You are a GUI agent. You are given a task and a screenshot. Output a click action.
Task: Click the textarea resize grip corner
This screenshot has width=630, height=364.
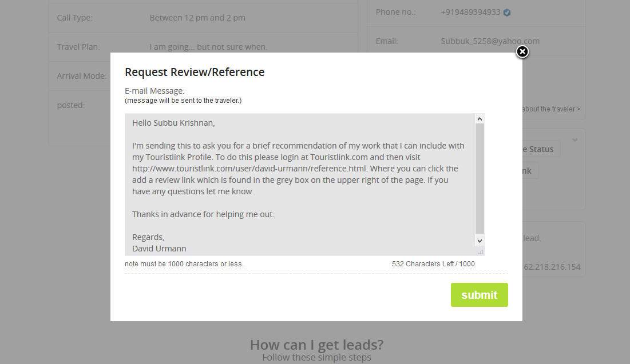pyautogui.click(x=481, y=252)
